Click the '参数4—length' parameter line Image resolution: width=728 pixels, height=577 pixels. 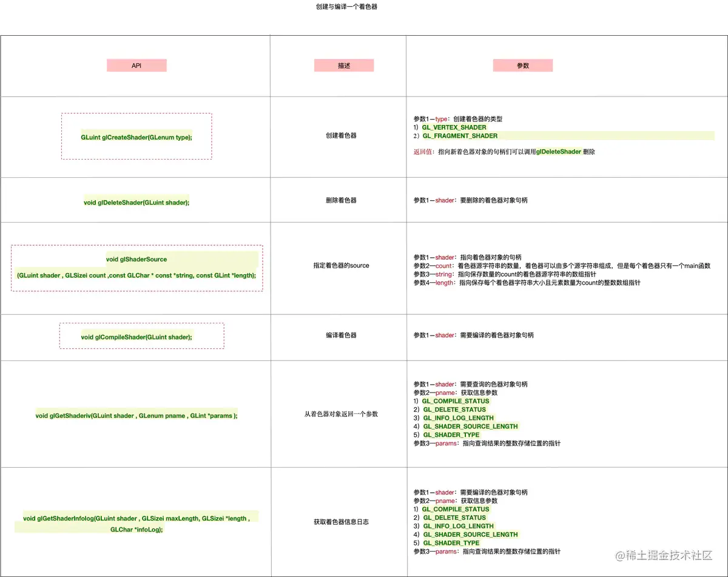pyautogui.click(x=527, y=283)
